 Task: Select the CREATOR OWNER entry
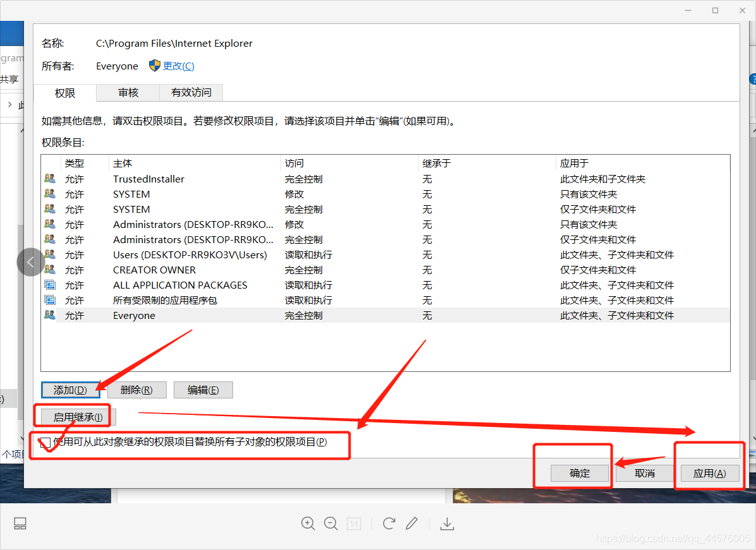pos(385,270)
